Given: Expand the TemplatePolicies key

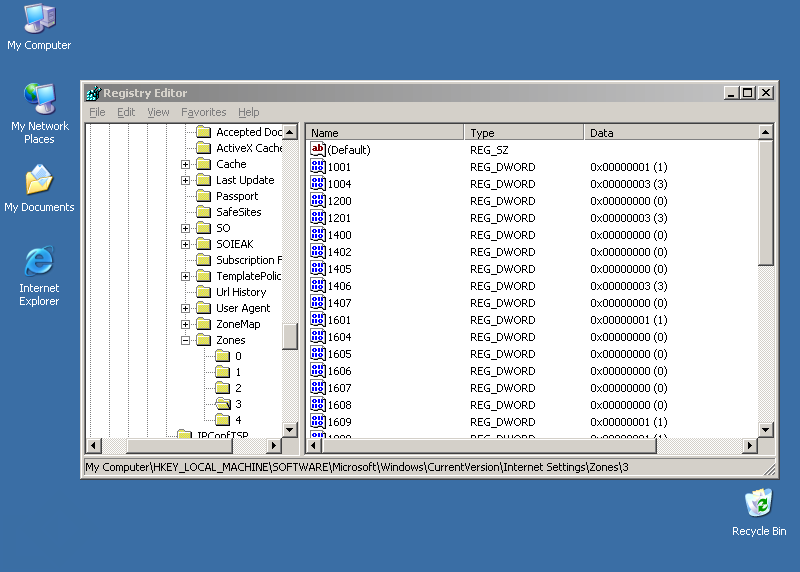Looking at the screenshot, I should click(185, 276).
